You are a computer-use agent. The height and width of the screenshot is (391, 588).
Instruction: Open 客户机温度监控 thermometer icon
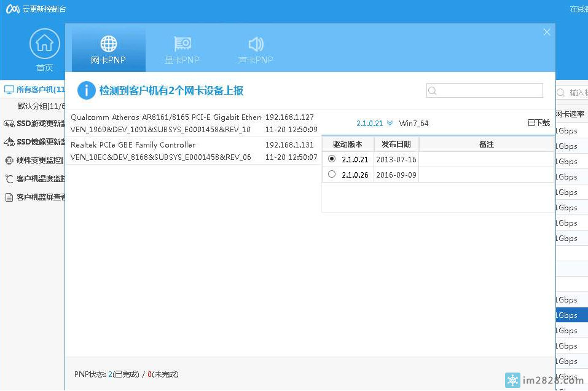pyautogui.click(x=9, y=179)
